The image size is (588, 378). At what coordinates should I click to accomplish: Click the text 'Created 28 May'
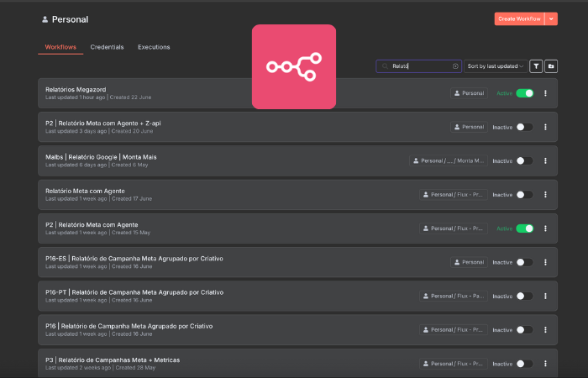pyautogui.click(x=135, y=368)
